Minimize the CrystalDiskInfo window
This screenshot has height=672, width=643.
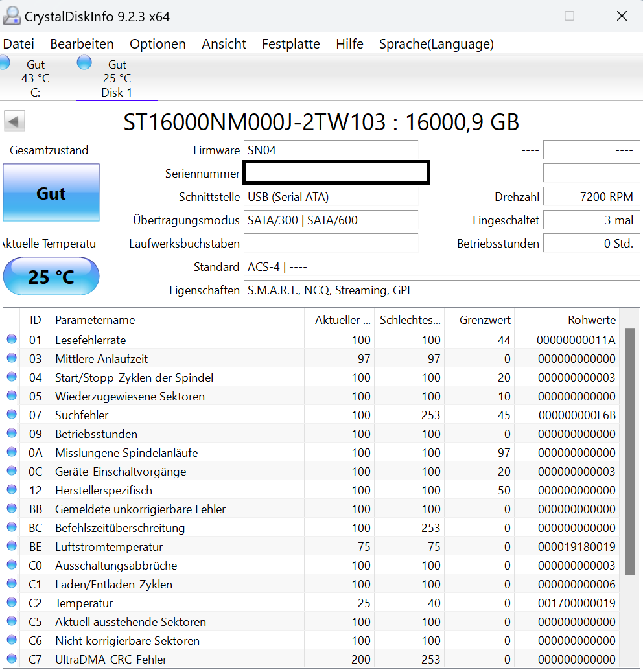tap(517, 16)
